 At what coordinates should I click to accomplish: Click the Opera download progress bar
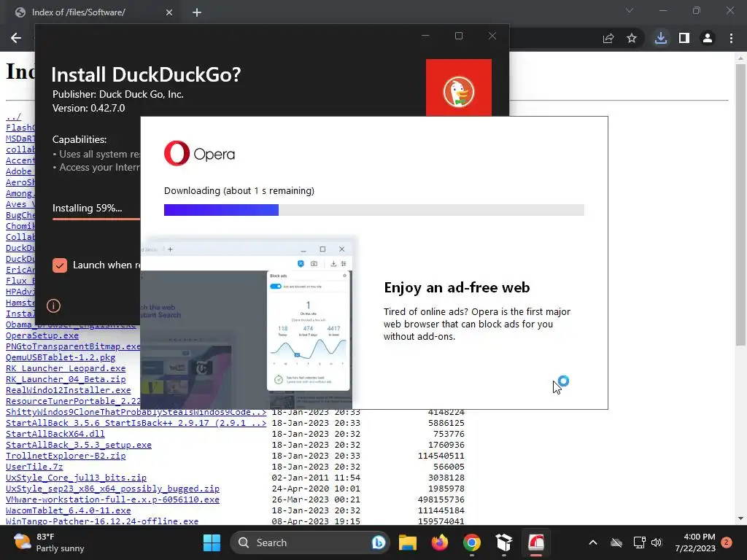click(374, 210)
